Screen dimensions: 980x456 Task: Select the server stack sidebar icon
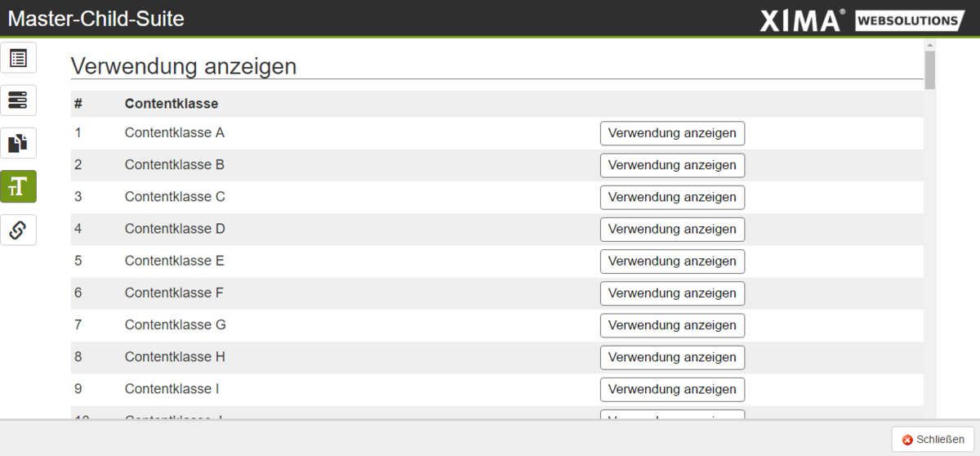18,101
